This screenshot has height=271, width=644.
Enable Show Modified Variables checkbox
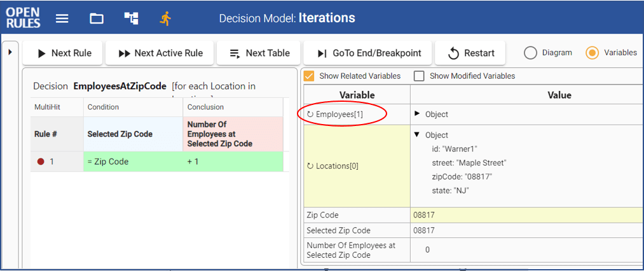pyautogui.click(x=419, y=76)
